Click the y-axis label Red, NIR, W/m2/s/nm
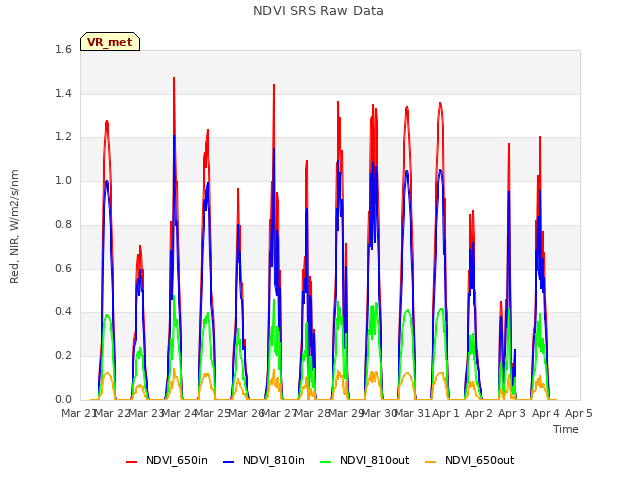The width and height of the screenshot is (640, 480). 14,227
